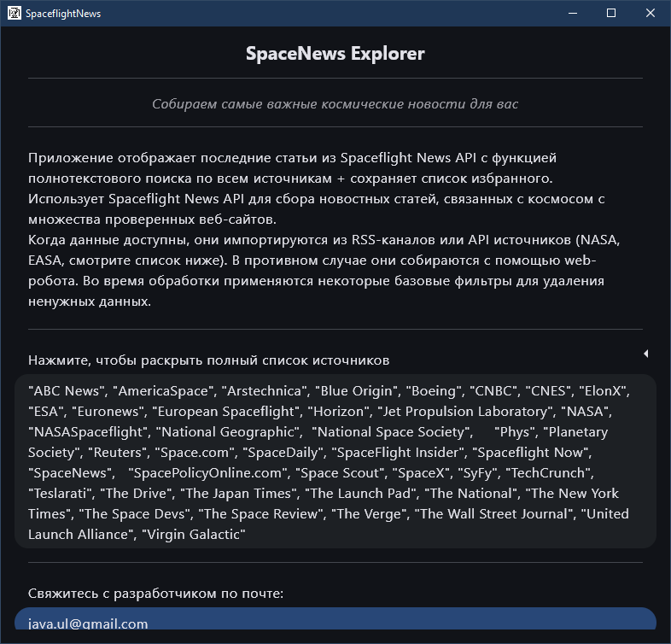Maximize the SpaceflightNews window
Image resolution: width=671 pixels, height=644 pixels.
point(611,14)
